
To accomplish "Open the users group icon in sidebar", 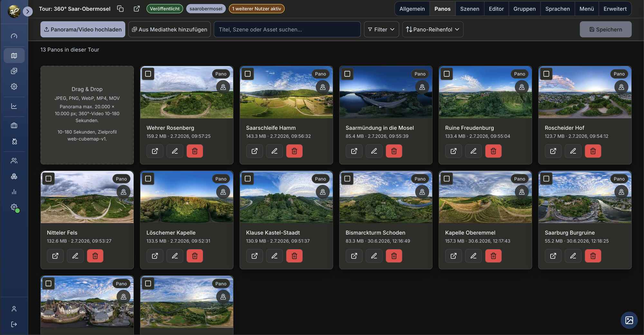I will [x=14, y=160].
